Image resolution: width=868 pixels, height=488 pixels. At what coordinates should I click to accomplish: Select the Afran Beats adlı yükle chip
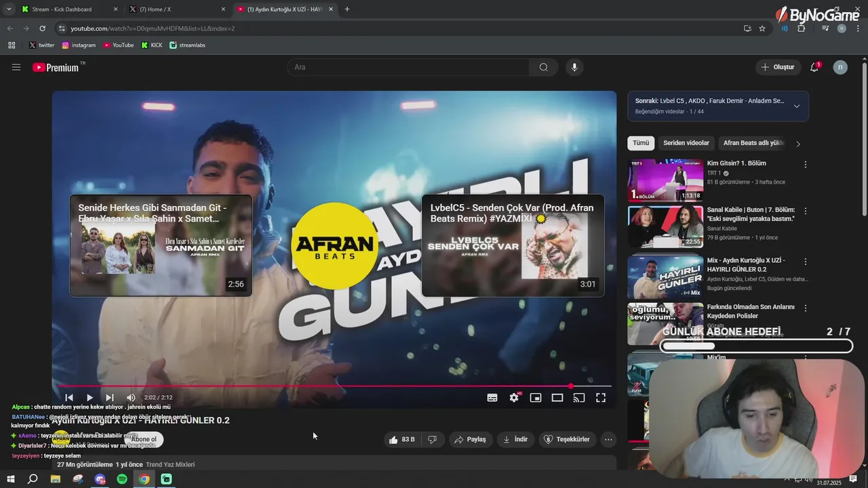754,143
